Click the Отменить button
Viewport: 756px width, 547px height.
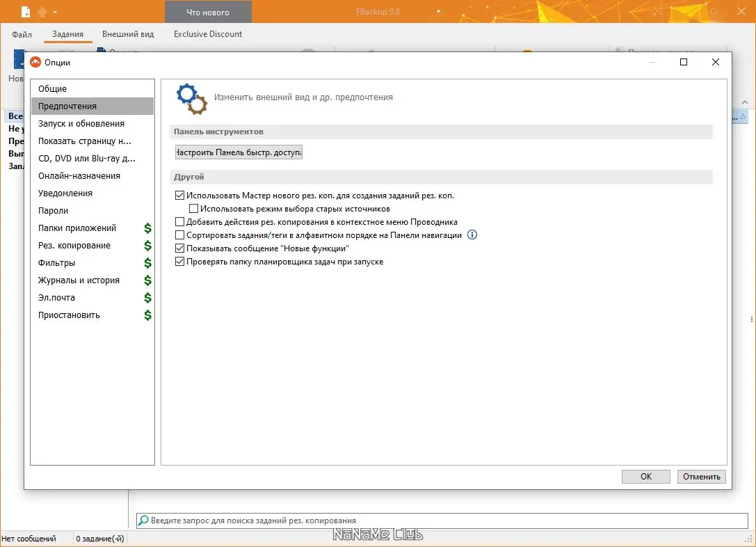click(x=701, y=477)
